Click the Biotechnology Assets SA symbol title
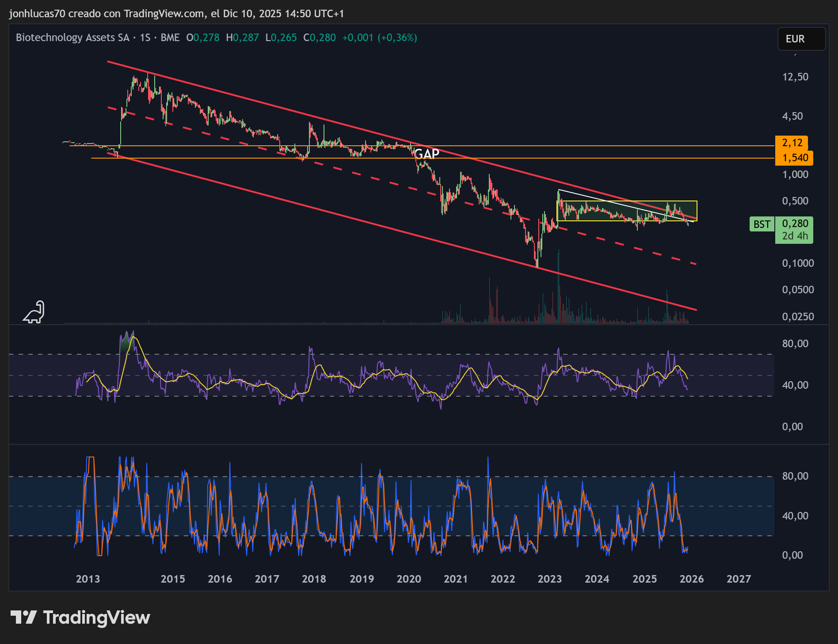This screenshot has height=644, width=838. (x=72, y=38)
